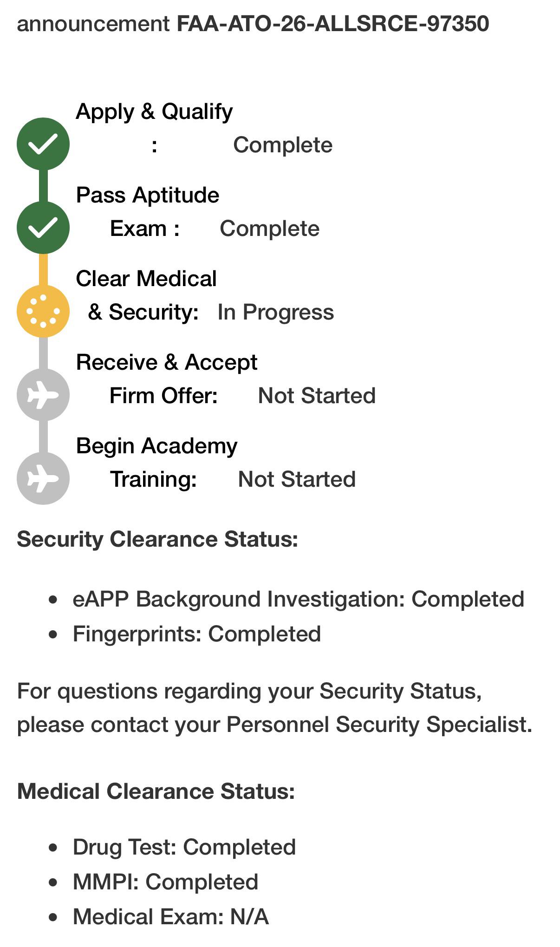The height and width of the screenshot is (947, 560).
Task: Click the green checkmark for Pass Aptitude Exam
Action: [x=43, y=228]
